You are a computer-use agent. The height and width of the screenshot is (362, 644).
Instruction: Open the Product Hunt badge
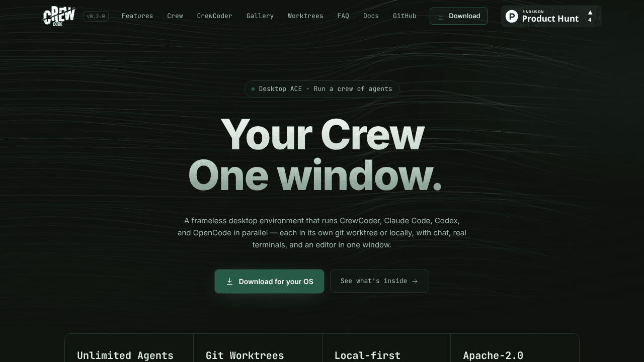tap(551, 16)
